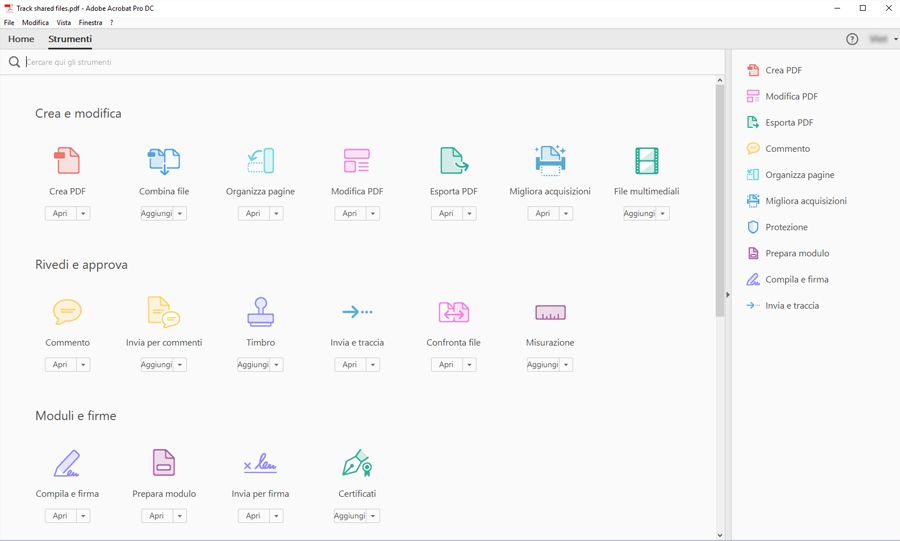Click the help question mark icon
Viewport: 900px width, 541px height.
[x=852, y=39]
